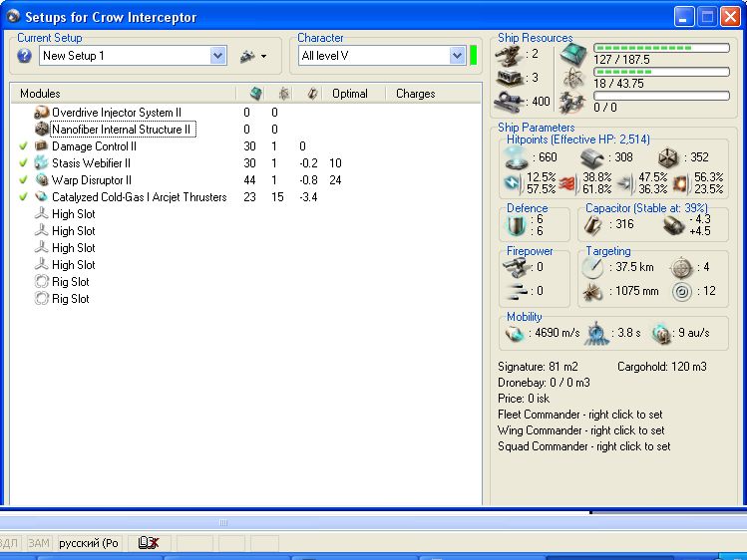
Task: Click the blue help question mark icon
Action: click(x=24, y=56)
